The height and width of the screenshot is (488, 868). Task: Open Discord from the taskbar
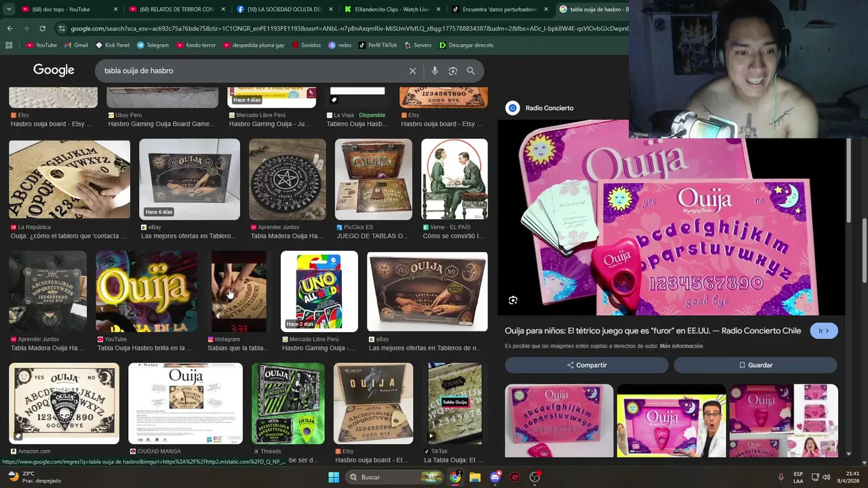pyautogui.click(x=495, y=477)
